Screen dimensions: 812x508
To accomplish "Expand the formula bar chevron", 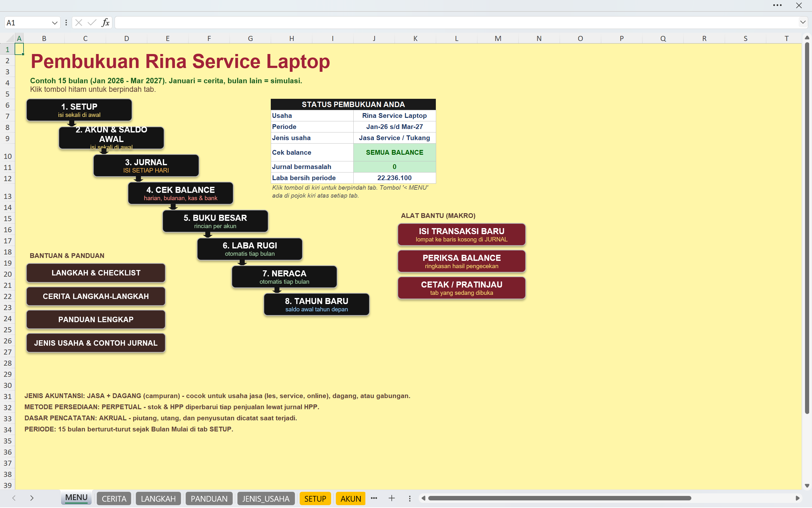I will click(802, 22).
